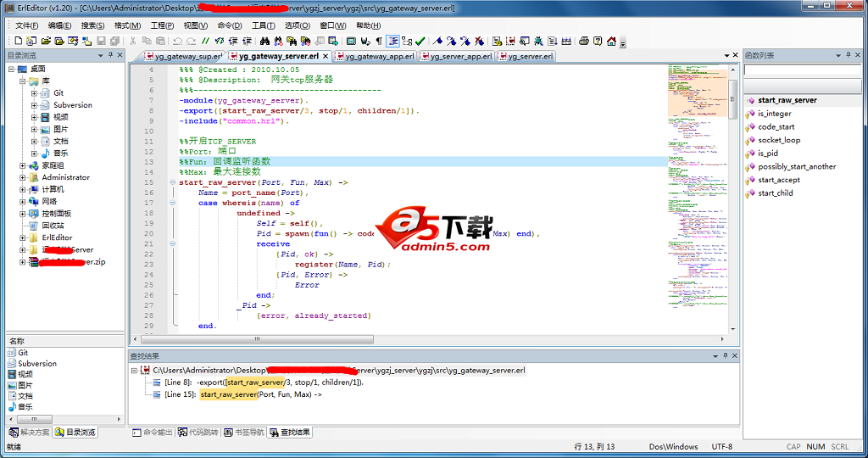Viewport: 868px width, 458px height.
Task: Switch to yg_server_app.erl tab
Action: pyautogui.click(x=456, y=56)
